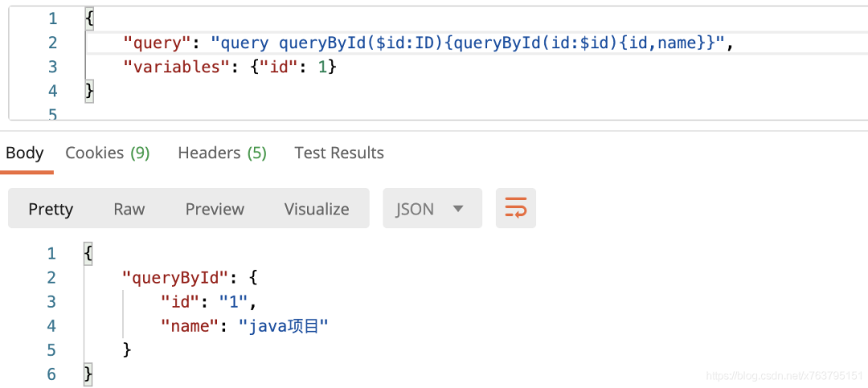Click the closing brace on response line 6
This screenshot has height=388, width=868.
coord(88,374)
